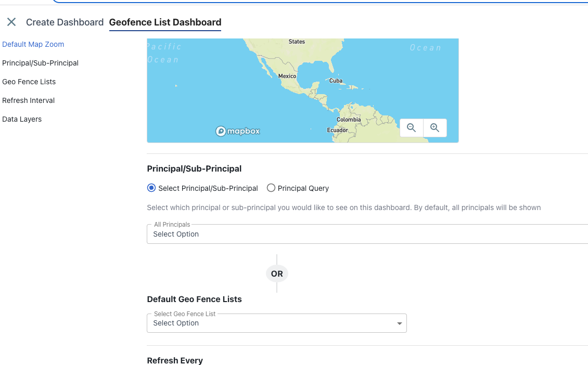Click the Mapbox logo on the map
Screen dimensions: 588x365
pos(238,132)
